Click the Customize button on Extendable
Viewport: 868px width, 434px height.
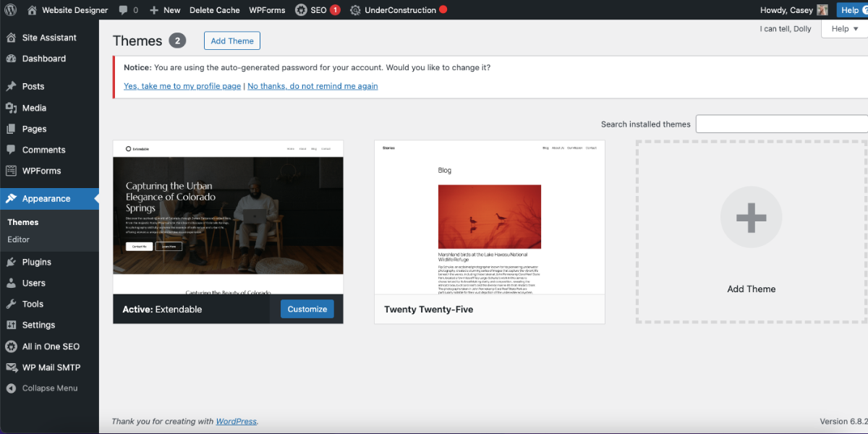[x=307, y=309]
